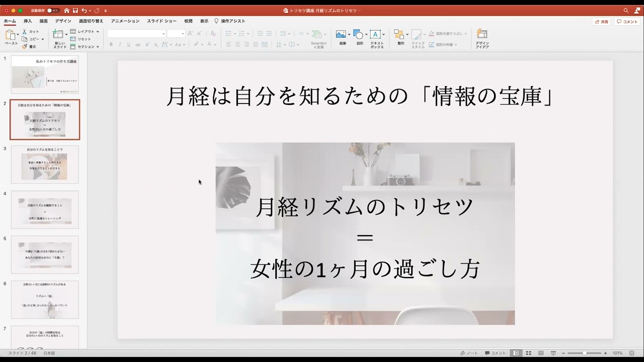Viewport: 644px width, 362px height.
Task: Toggle the Notes (ノート) pane
Action: click(x=469, y=353)
